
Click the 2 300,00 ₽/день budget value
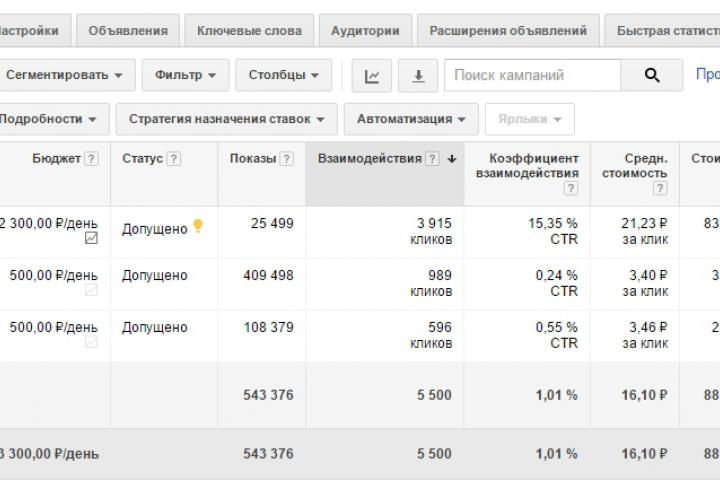click(49, 224)
